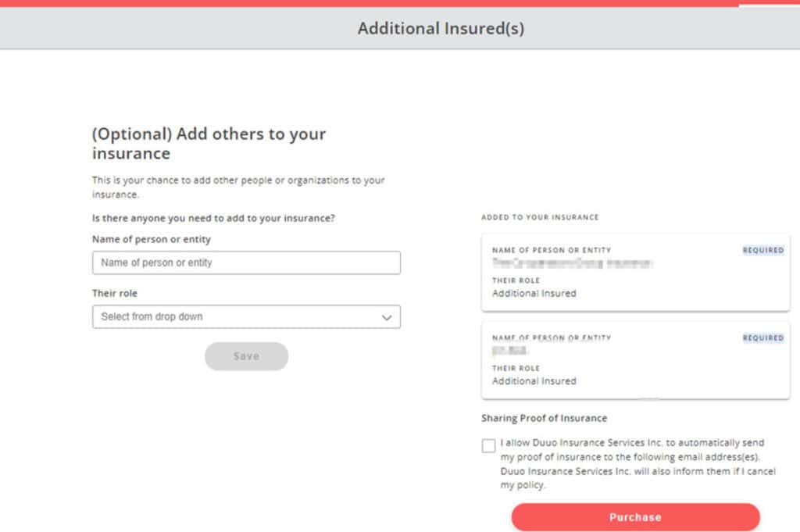
Task: Select the second added insured card
Action: coord(636,360)
